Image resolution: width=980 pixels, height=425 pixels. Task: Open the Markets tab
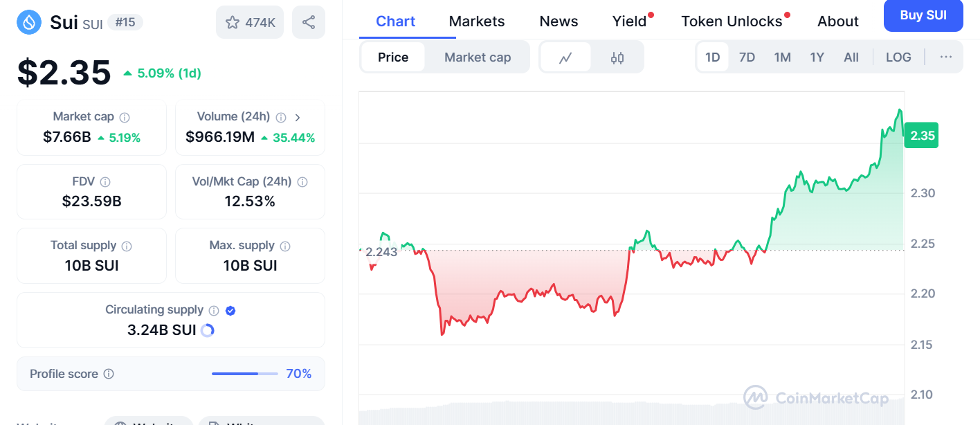pos(477,21)
